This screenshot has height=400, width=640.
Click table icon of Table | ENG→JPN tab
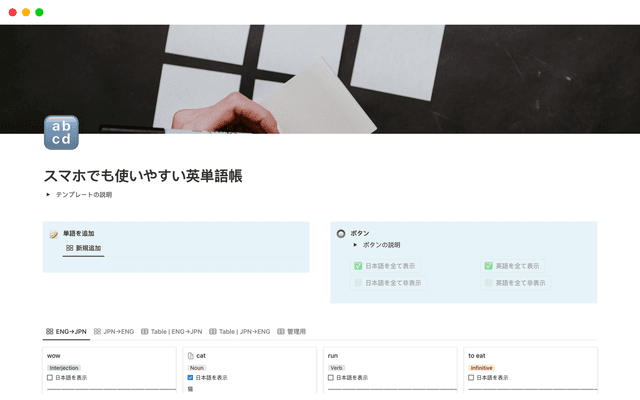145,331
